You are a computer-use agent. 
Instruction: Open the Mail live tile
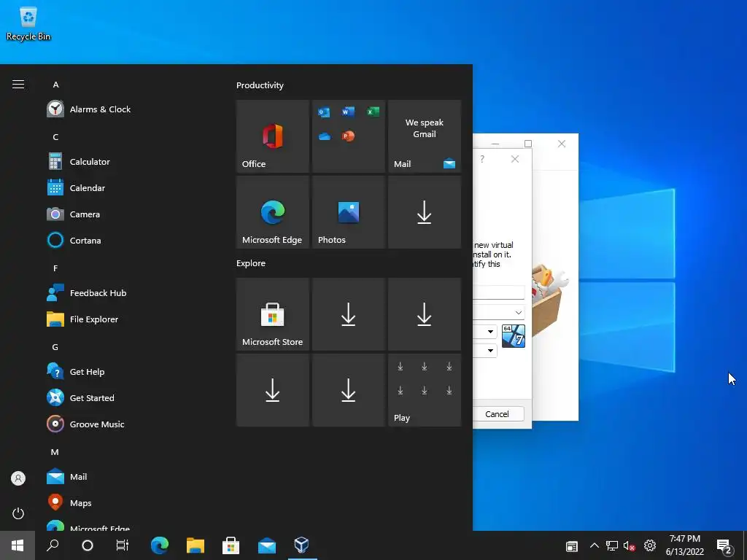pos(425,136)
